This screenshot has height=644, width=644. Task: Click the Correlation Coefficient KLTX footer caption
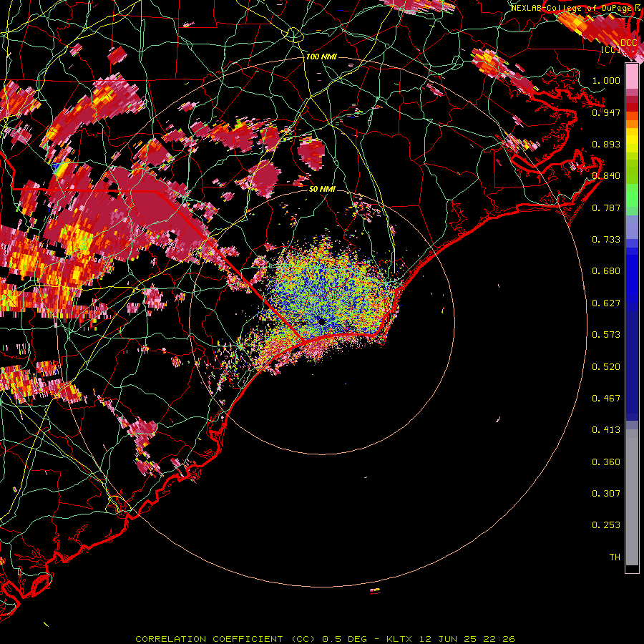pos(325,639)
